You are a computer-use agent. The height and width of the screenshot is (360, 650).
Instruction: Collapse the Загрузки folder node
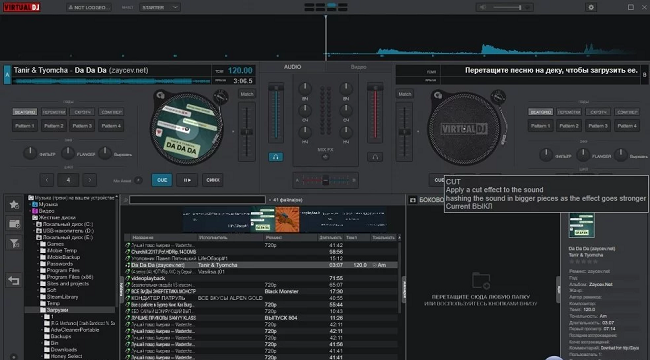(38, 310)
